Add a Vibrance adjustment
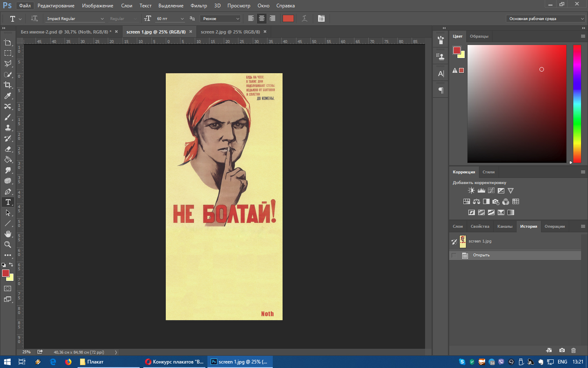588x368 pixels. 511,191
